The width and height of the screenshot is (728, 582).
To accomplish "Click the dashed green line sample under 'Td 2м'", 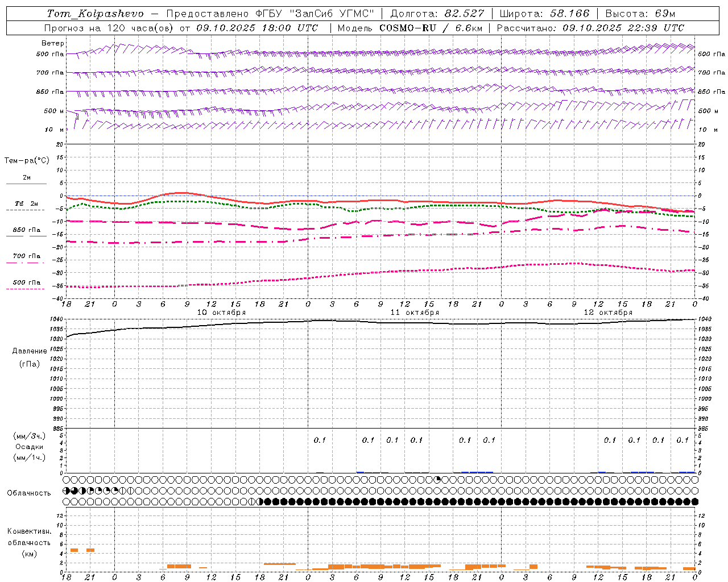I will click(x=25, y=210).
